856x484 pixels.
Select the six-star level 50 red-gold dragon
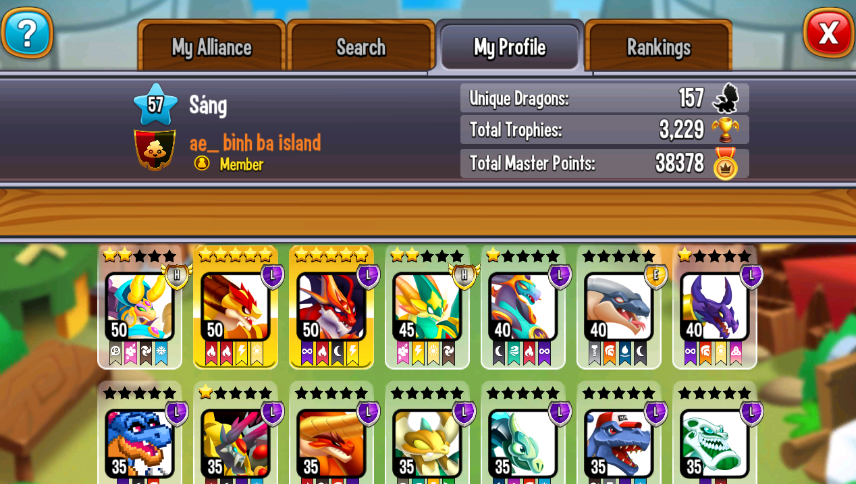(235, 307)
